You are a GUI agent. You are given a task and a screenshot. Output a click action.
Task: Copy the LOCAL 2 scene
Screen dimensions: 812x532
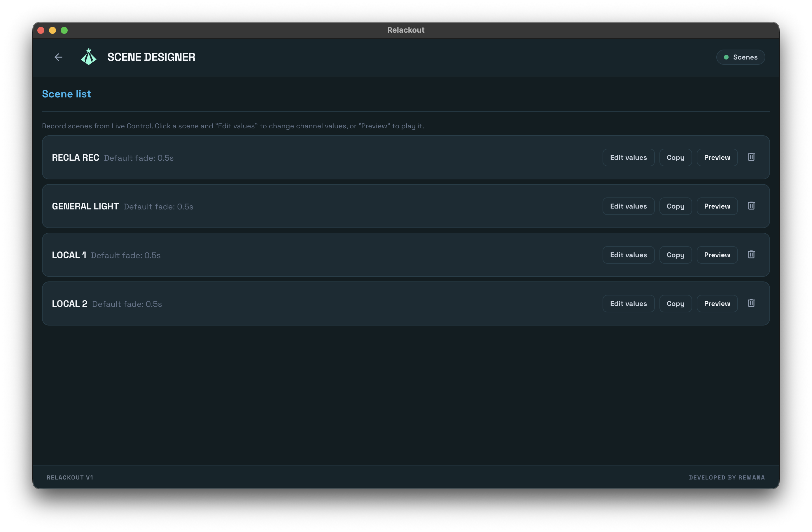(675, 304)
